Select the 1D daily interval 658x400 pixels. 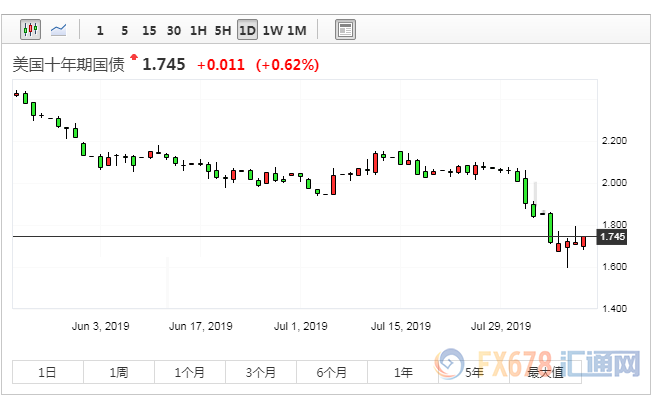coord(247,30)
